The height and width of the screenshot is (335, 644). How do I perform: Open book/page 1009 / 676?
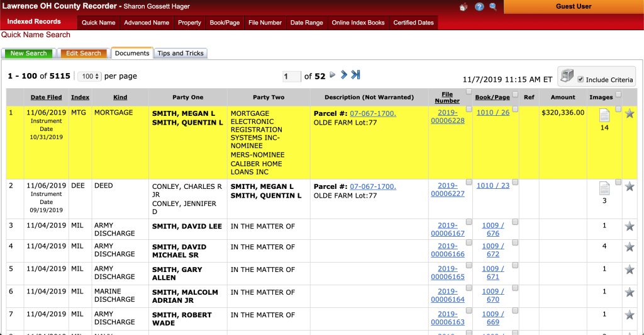tap(493, 229)
